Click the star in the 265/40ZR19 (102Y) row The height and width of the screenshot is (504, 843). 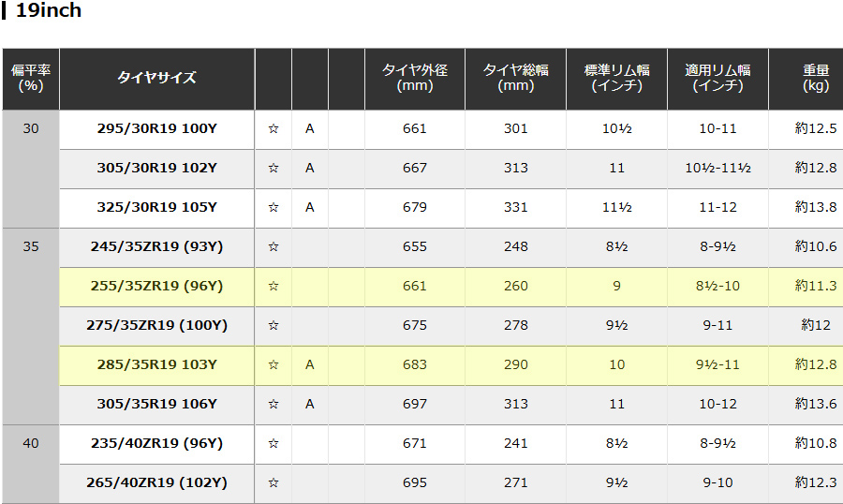coord(274,482)
